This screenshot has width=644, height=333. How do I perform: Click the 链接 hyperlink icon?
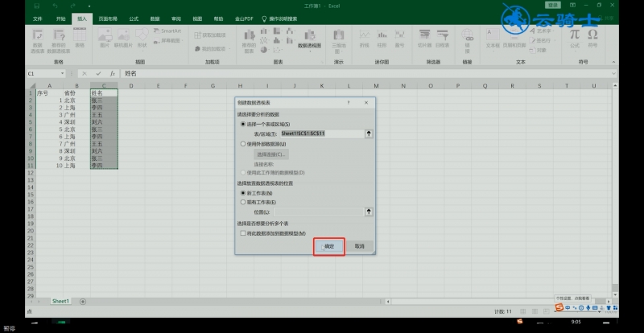[x=468, y=41]
